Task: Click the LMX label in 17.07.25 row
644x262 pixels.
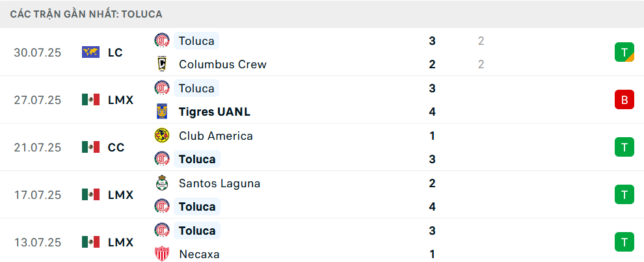Action: coord(121,194)
